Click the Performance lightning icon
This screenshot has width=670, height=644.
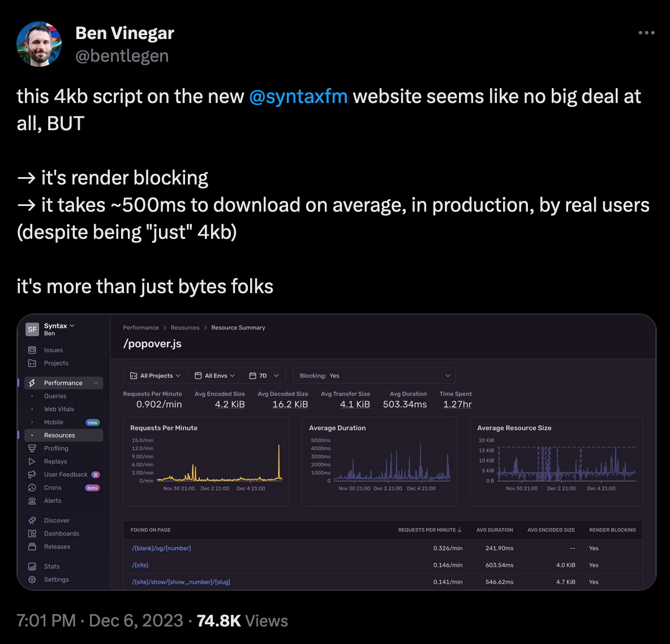click(32, 383)
